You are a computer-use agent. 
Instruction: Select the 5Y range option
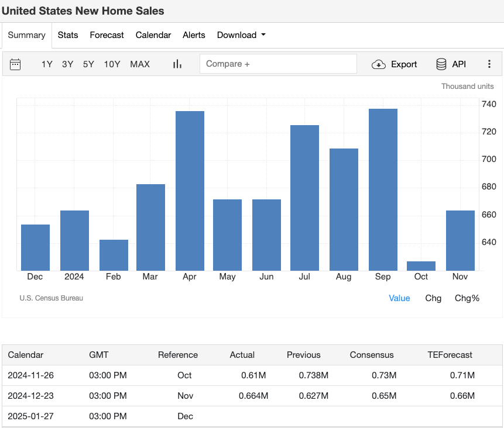(88, 64)
